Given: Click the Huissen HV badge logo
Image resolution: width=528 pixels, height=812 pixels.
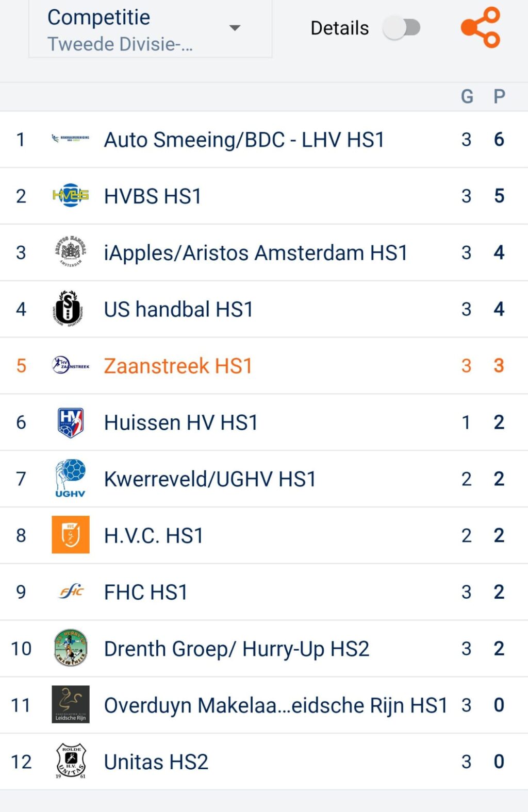Looking at the screenshot, I should pyautogui.click(x=71, y=422).
